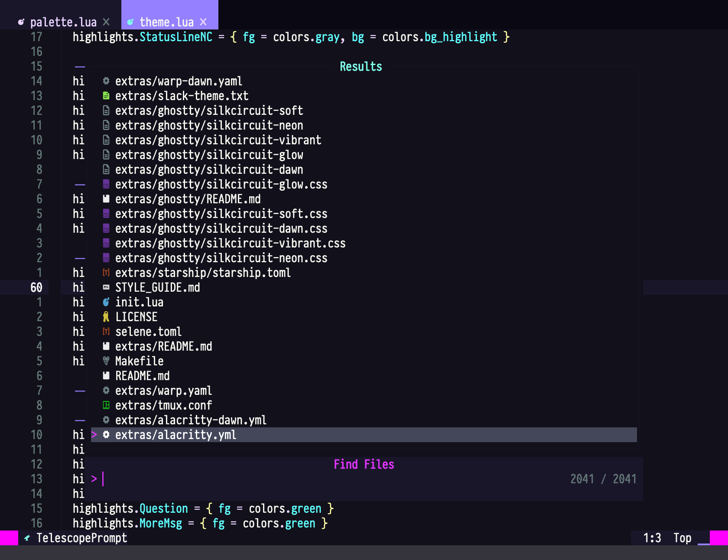Click markdown icon beside STYLE_GUIDE.md
Image resolution: width=728 pixels, height=560 pixels.
[106, 287]
